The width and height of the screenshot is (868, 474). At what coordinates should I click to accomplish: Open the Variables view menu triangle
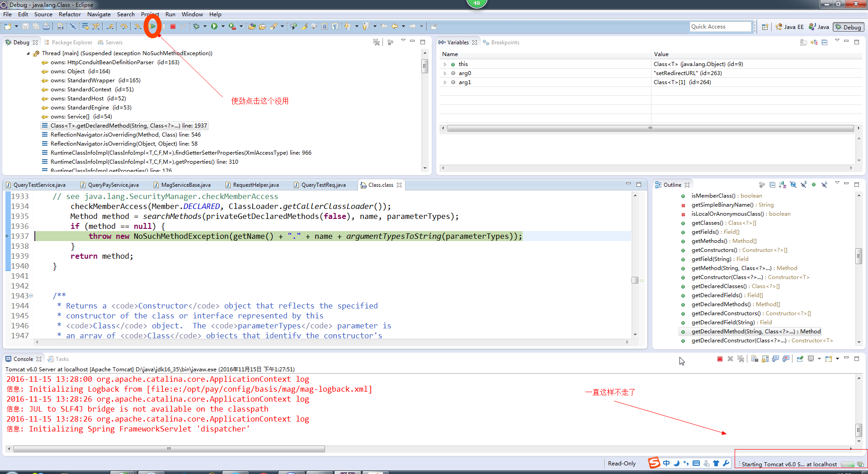[x=837, y=41]
